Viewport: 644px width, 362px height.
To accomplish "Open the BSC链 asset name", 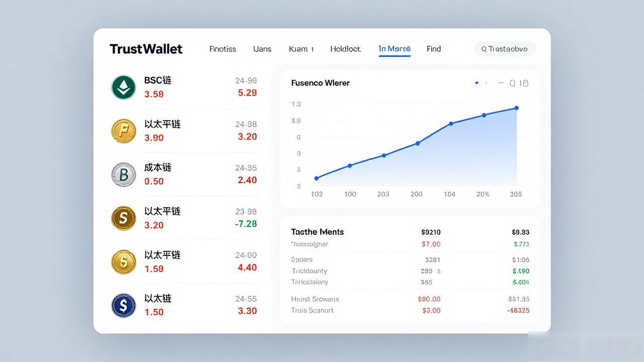I will 158,80.
